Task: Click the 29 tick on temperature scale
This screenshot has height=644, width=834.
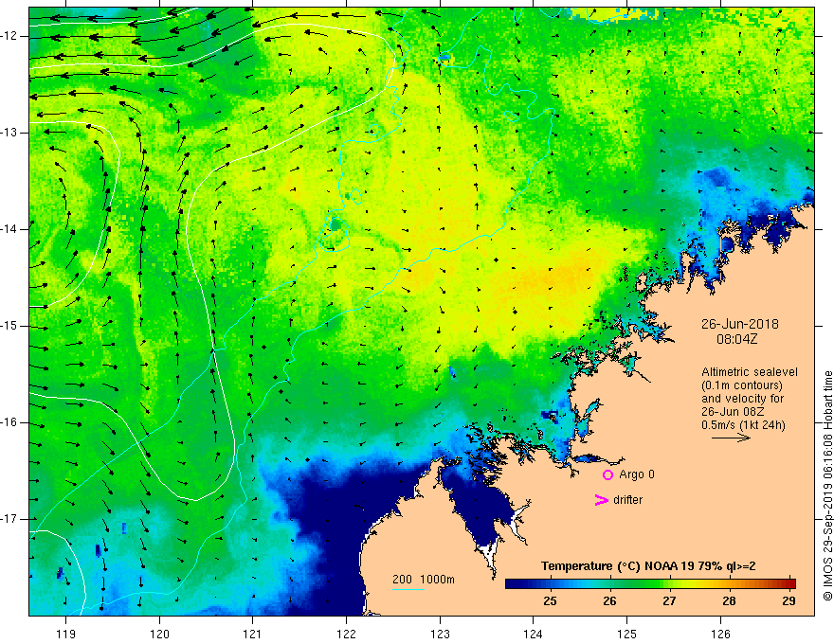Action: point(789,601)
